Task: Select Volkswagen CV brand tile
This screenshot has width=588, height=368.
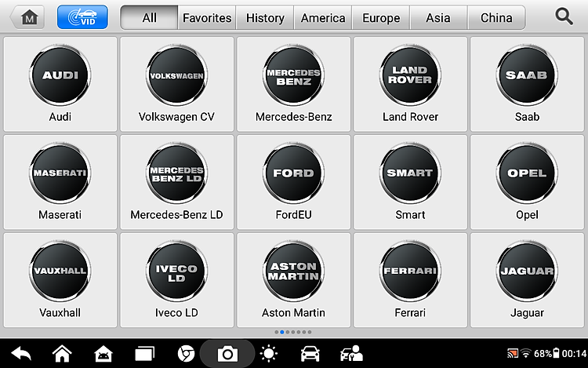Action: tap(176, 84)
